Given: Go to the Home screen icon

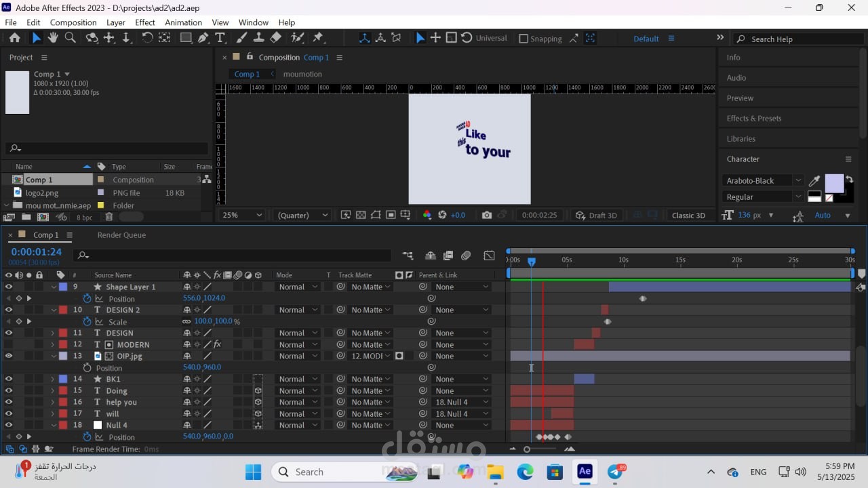Looking at the screenshot, I should click(15, 38).
